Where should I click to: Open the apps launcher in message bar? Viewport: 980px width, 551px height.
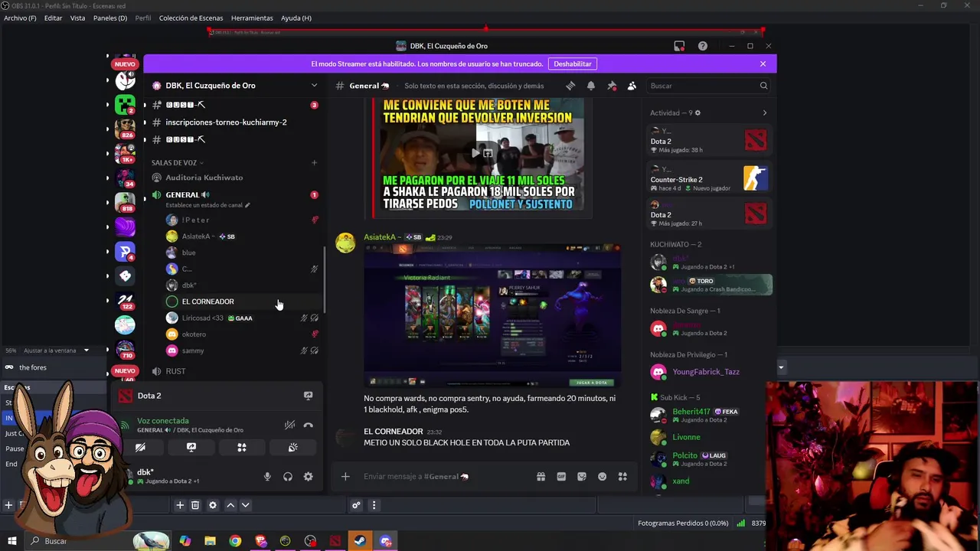click(622, 477)
